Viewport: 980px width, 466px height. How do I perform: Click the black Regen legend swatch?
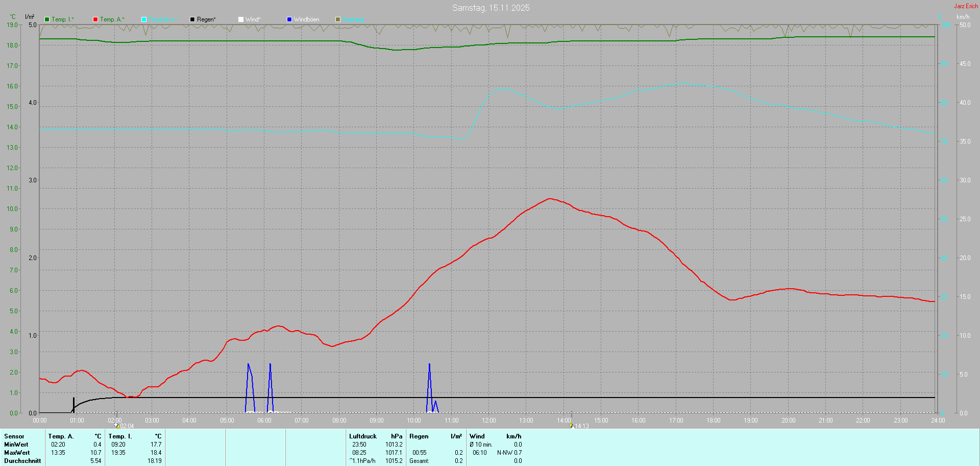point(192,19)
